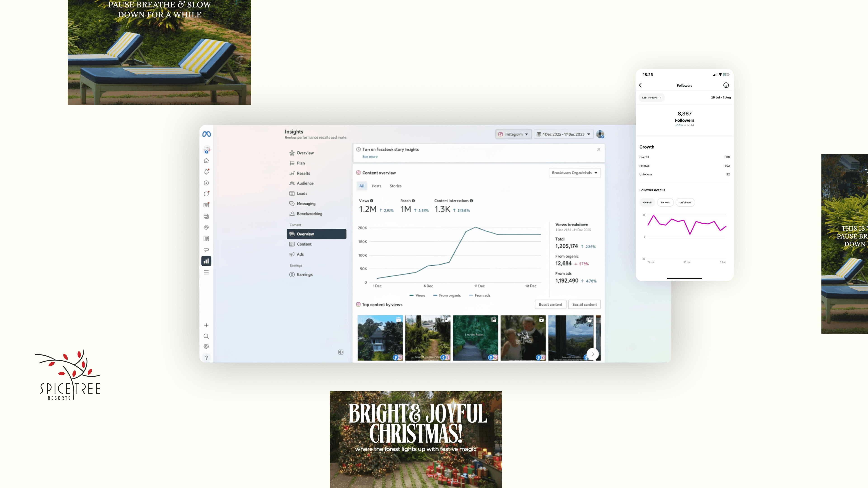This screenshot has height=488, width=868.
Task: Click the search magnifier icon
Action: (x=206, y=336)
